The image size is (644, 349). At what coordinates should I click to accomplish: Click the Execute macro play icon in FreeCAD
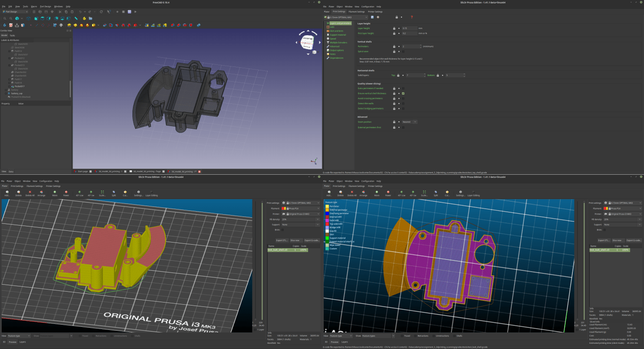click(136, 12)
